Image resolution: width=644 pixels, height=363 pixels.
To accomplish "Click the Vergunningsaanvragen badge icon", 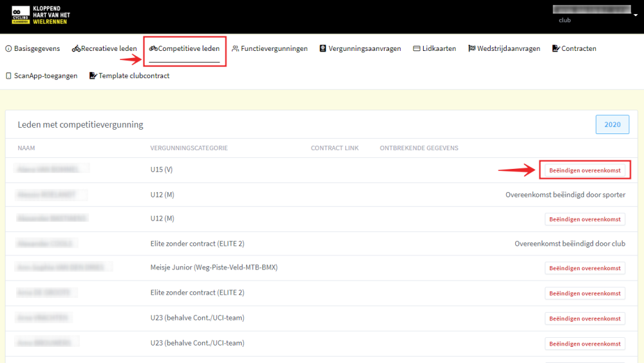I will [323, 48].
